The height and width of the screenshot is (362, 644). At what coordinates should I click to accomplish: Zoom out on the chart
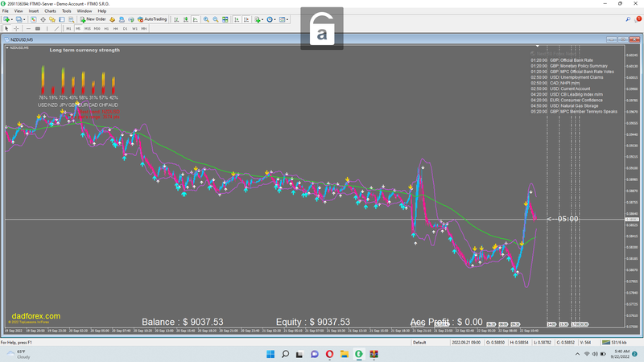[x=216, y=19]
